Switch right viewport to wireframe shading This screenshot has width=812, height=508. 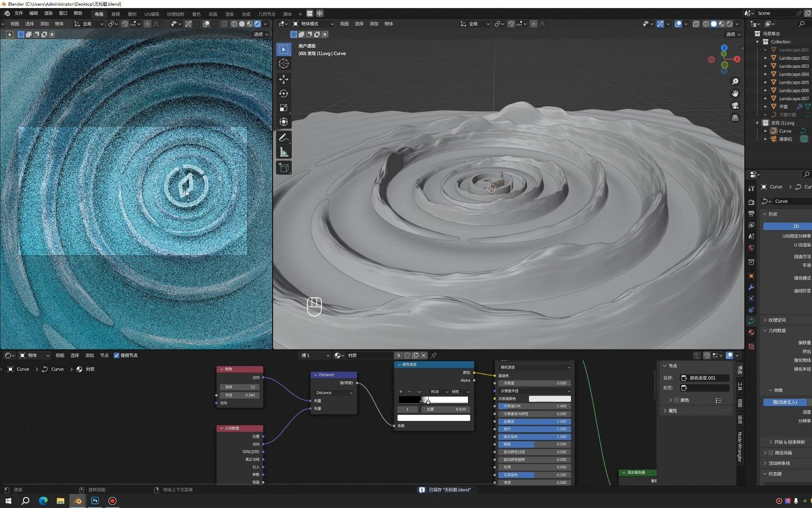tap(706, 24)
